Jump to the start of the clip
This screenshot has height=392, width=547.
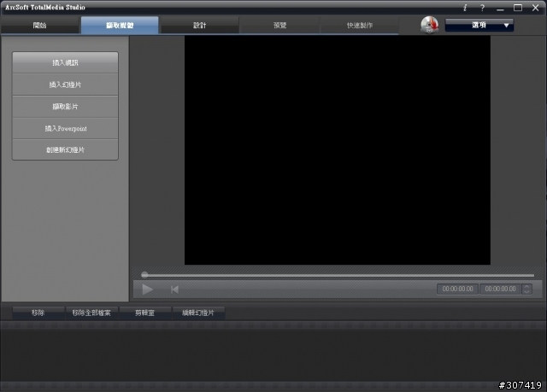tap(174, 290)
